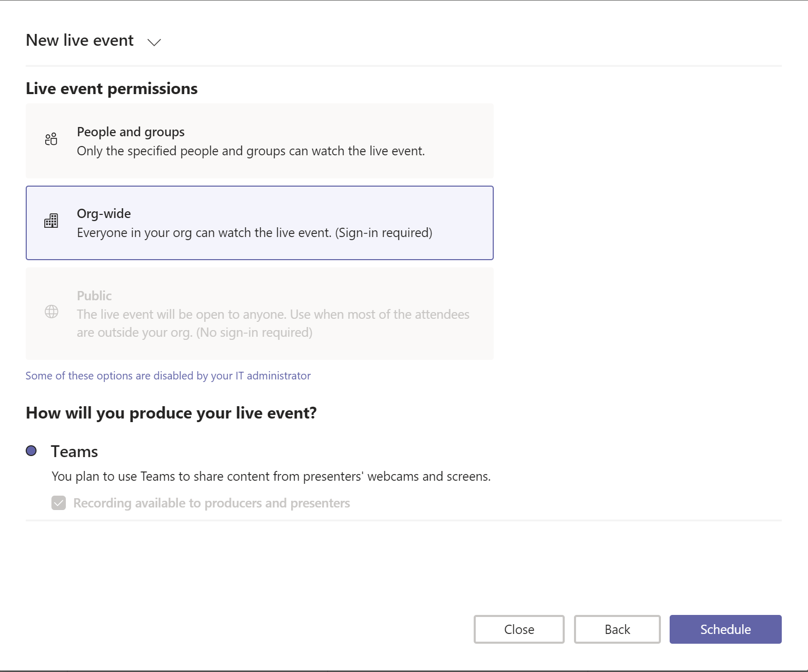Viewport: 808px width, 672px height.
Task: Open the disabled by IT administrator link
Action: point(168,376)
